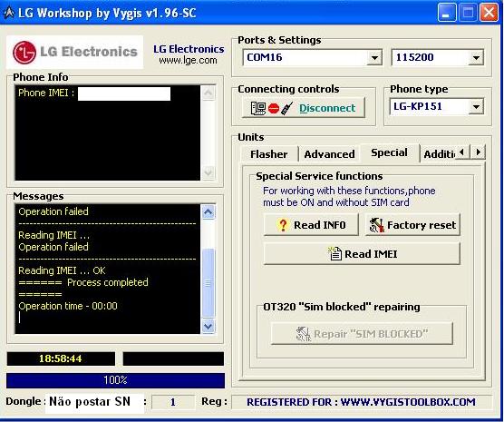Click the app icon in the title bar
This screenshot has width=504, height=422.
(x=9, y=13)
